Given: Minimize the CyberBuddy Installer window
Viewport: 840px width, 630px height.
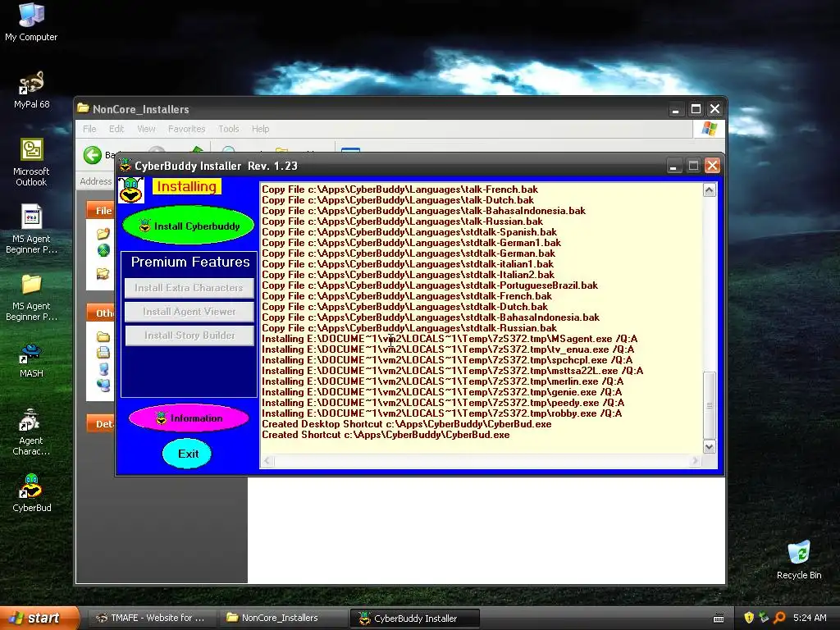Looking at the screenshot, I should click(x=673, y=166).
